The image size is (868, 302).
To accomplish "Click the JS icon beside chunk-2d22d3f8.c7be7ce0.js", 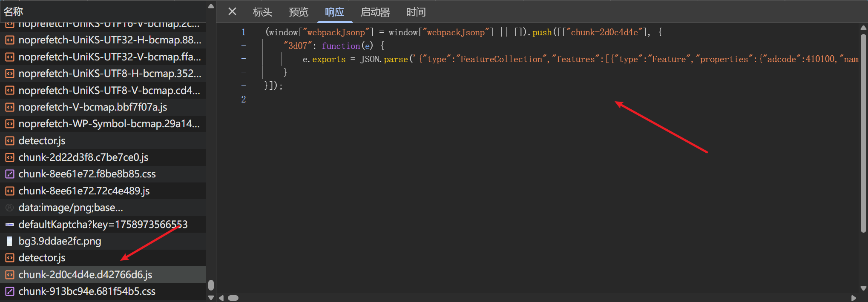I will 9,157.
